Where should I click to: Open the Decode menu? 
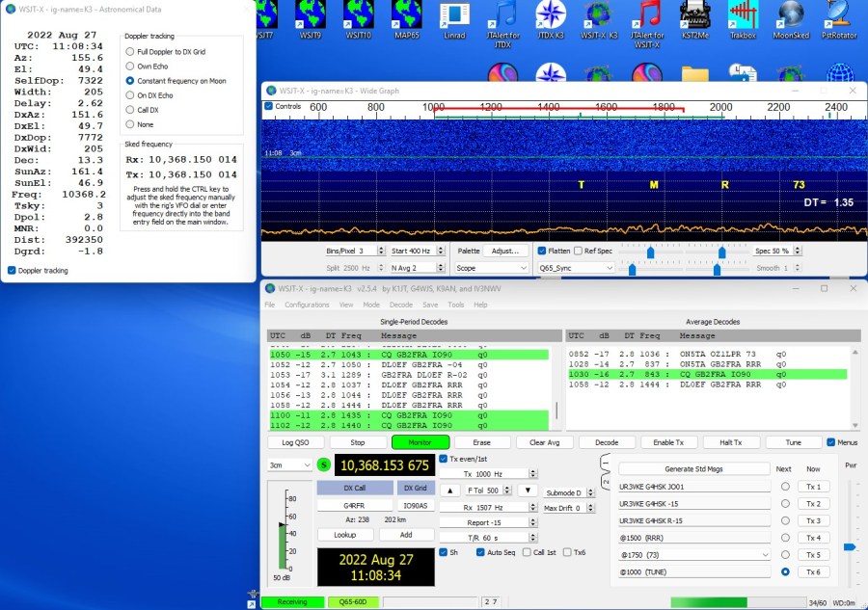point(403,305)
